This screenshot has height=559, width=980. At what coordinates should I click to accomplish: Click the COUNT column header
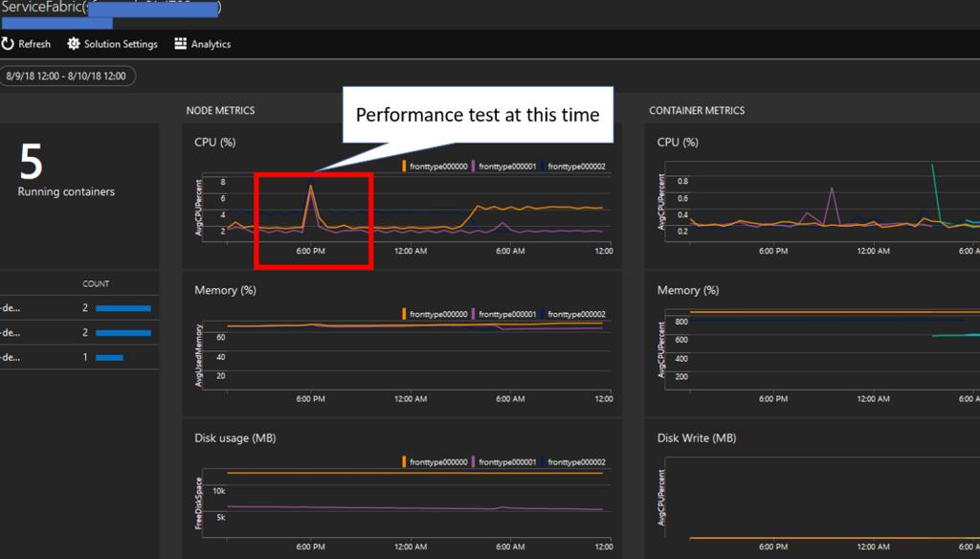point(96,284)
